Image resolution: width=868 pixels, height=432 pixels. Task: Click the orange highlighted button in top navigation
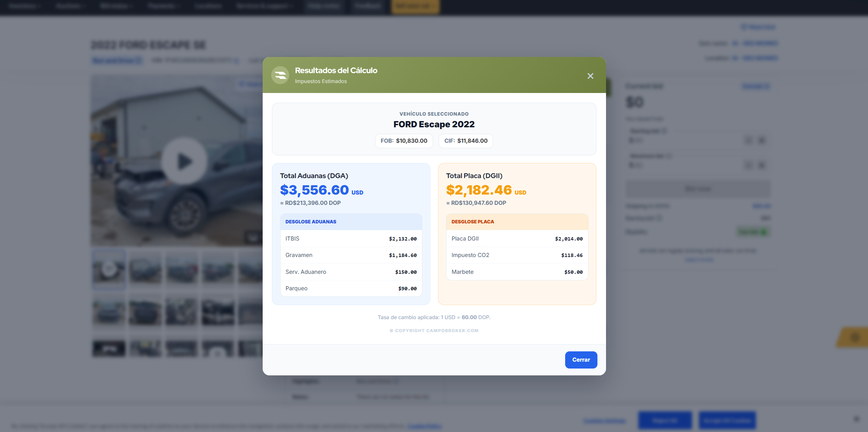[x=415, y=6]
